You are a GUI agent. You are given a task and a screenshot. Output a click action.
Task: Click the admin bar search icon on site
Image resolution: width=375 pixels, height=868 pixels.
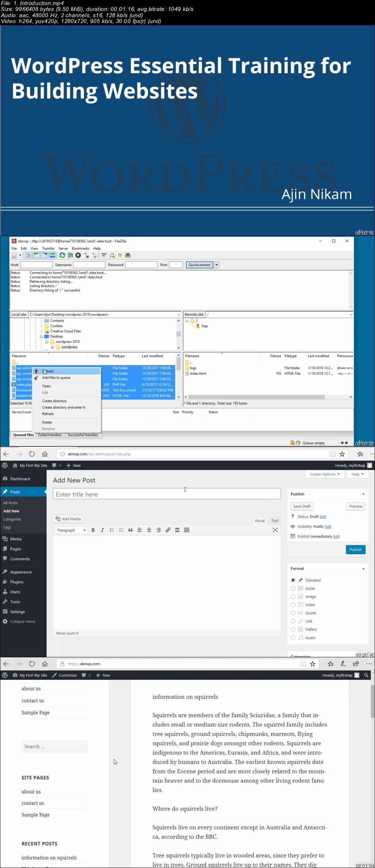tap(366, 675)
